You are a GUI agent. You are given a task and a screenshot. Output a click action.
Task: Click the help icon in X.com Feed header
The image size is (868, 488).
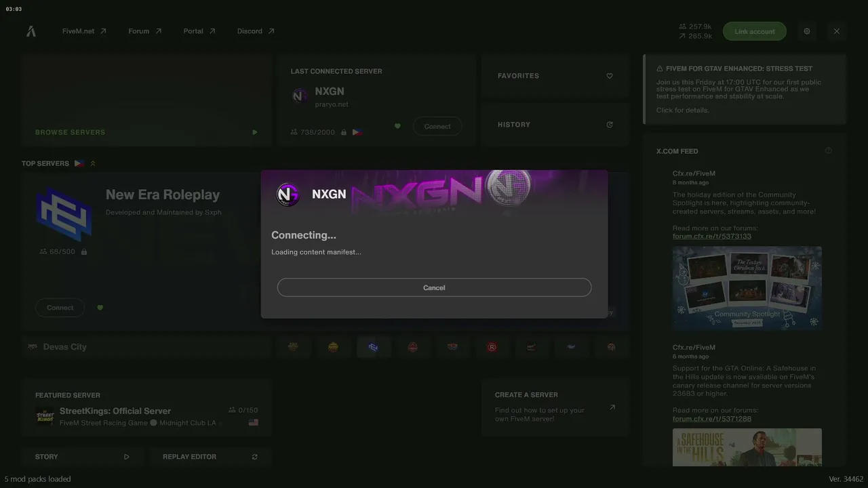(x=828, y=150)
